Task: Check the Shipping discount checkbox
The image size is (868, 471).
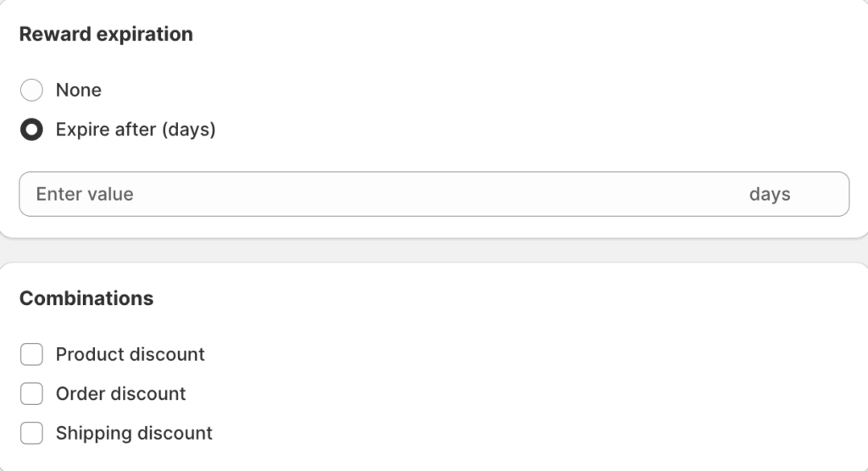Action: pyautogui.click(x=31, y=434)
